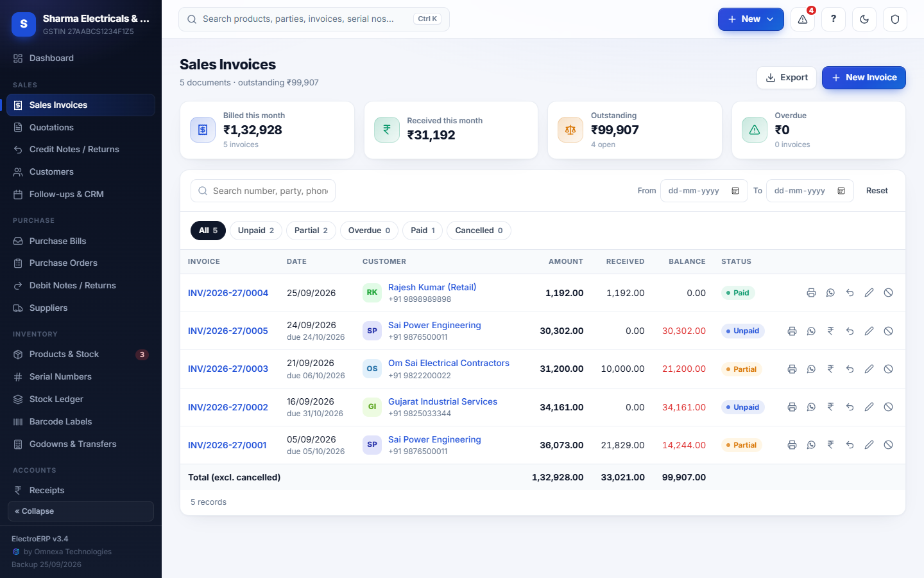Reset the date filters

(877, 191)
